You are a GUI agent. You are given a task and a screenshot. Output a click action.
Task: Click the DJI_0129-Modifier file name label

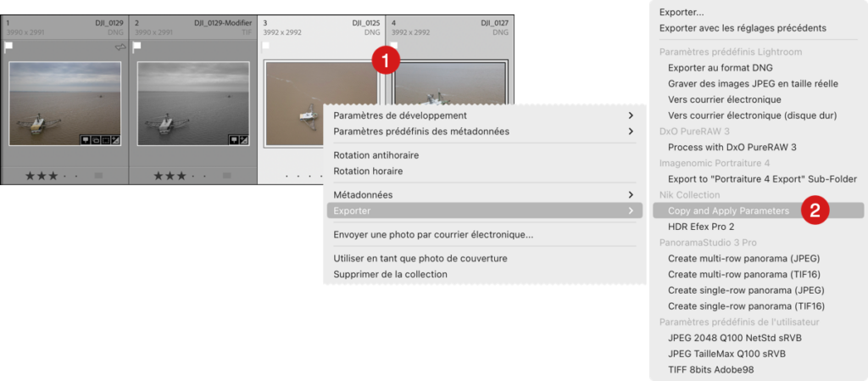(223, 23)
